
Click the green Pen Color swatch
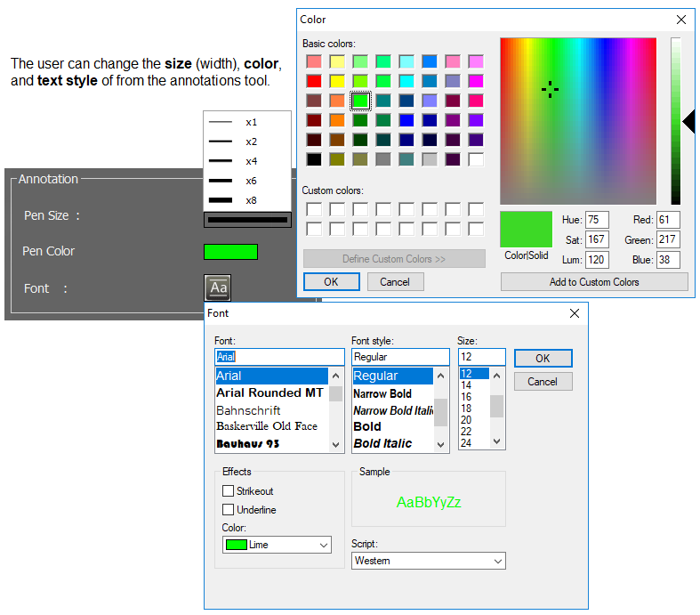[x=230, y=252]
